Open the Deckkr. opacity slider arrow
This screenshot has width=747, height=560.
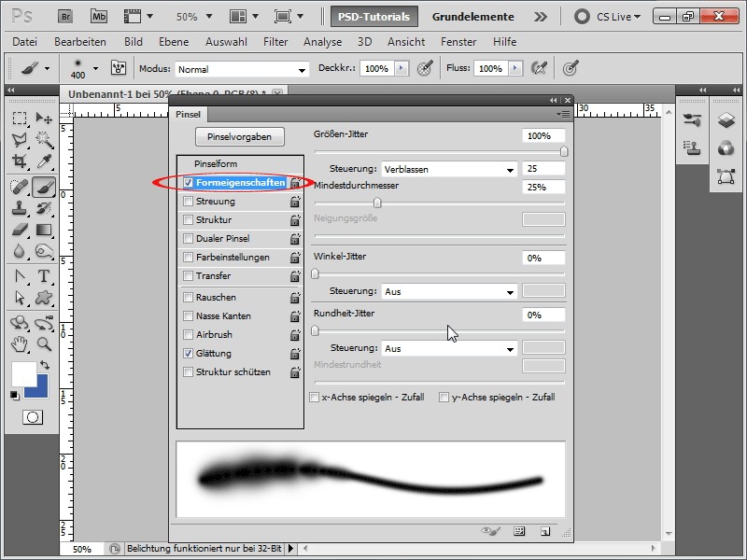(x=402, y=68)
